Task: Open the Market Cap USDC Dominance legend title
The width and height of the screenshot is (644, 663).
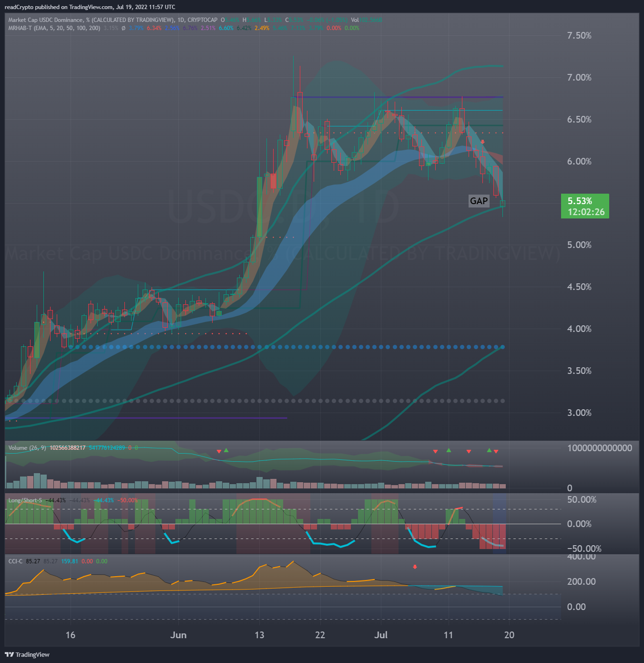Action: pyautogui.click(x=113, y=20)
